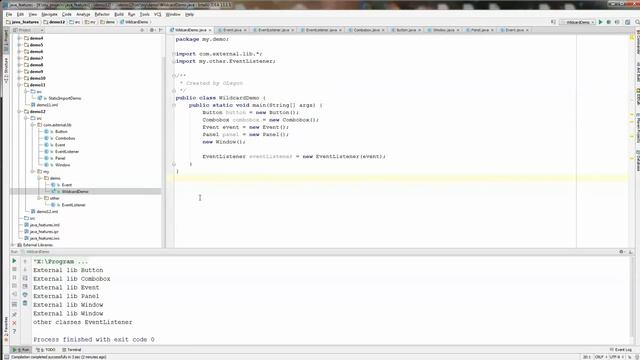Clear console with the trash can icon
Viewport: 640px width, 360px height.
point(25,303)
